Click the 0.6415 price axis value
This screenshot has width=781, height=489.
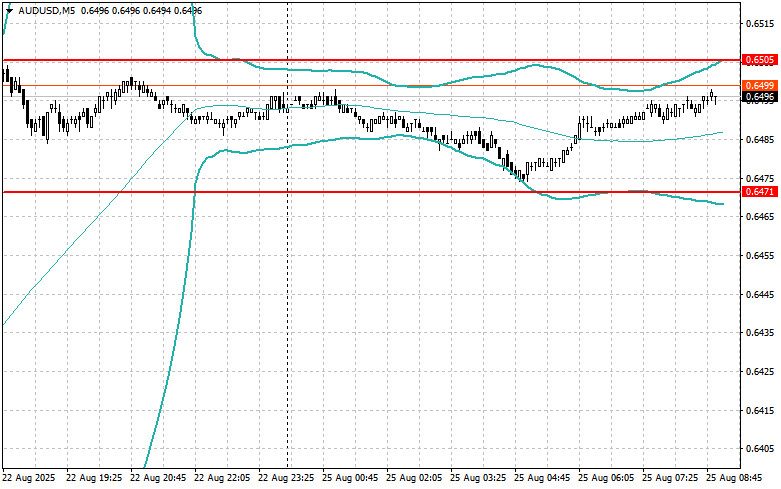[761, 410]
